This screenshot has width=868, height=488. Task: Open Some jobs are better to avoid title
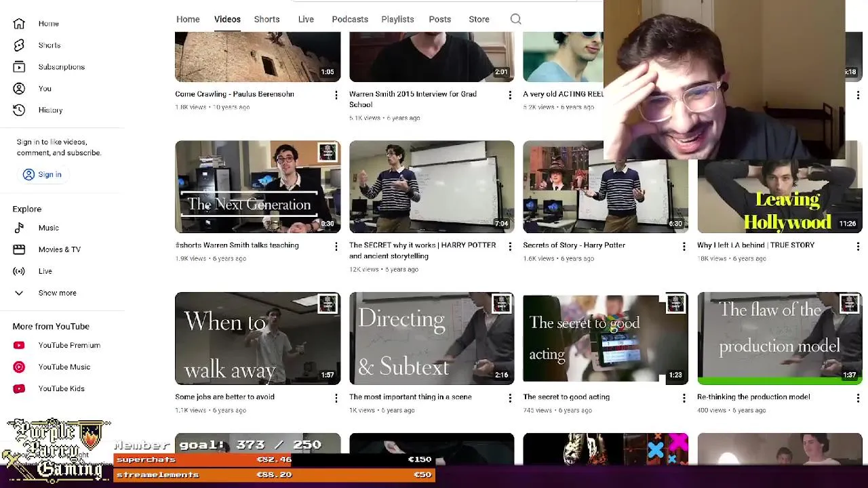coord(224,397)
